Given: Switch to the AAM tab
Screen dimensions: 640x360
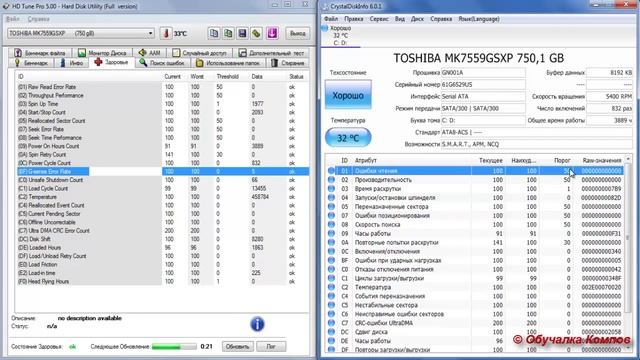Looking at the screenshot, I should [149, 53].
